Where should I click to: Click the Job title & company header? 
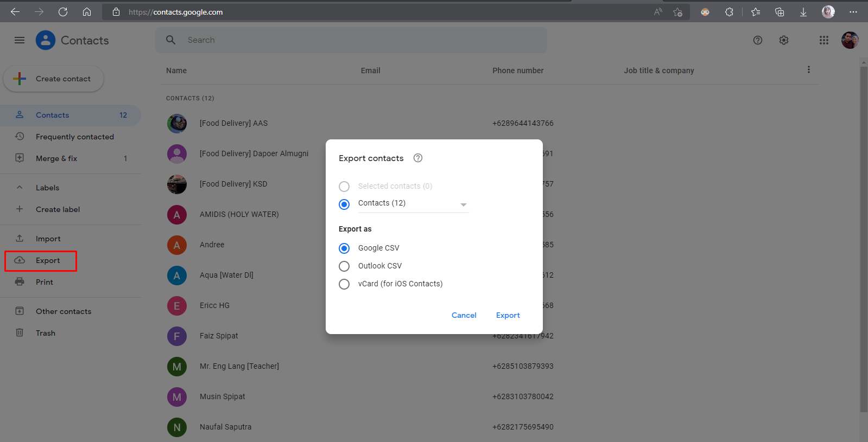coord(659,71)
